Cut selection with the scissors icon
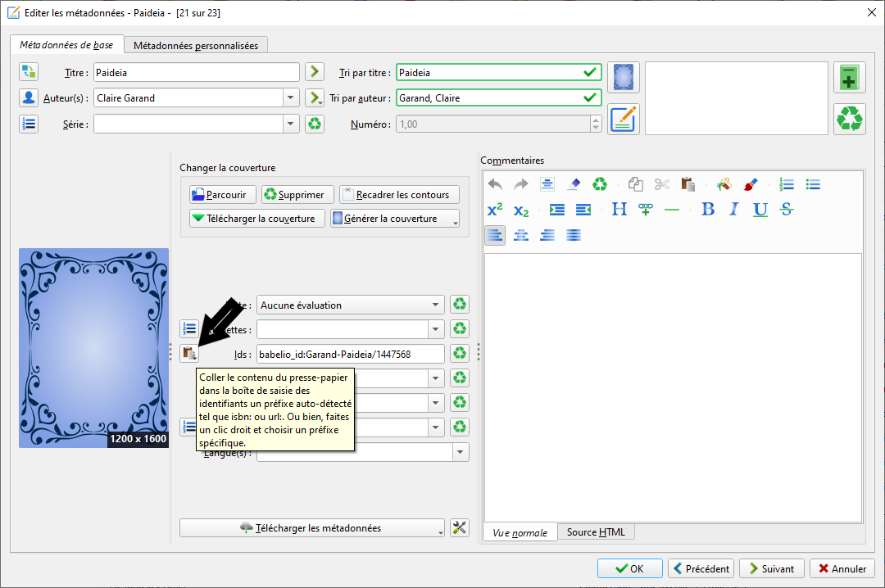The image size is (885, 588). coord(661,184)
